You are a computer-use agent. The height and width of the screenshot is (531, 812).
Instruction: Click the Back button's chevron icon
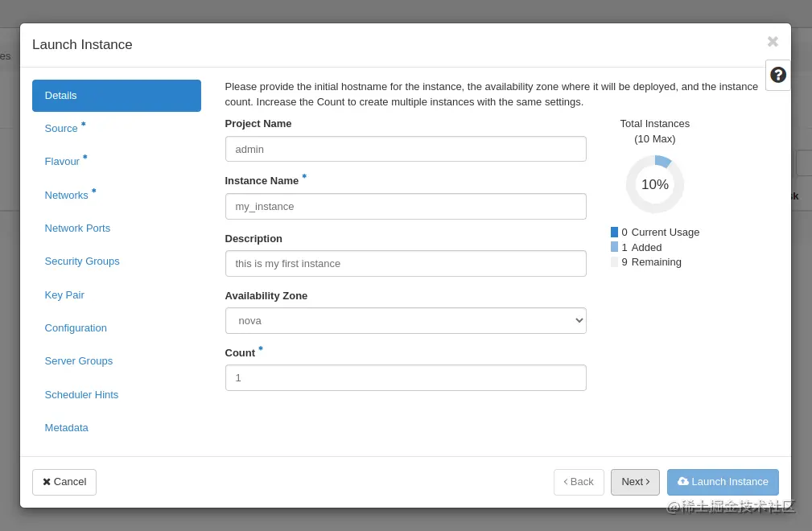567,481
